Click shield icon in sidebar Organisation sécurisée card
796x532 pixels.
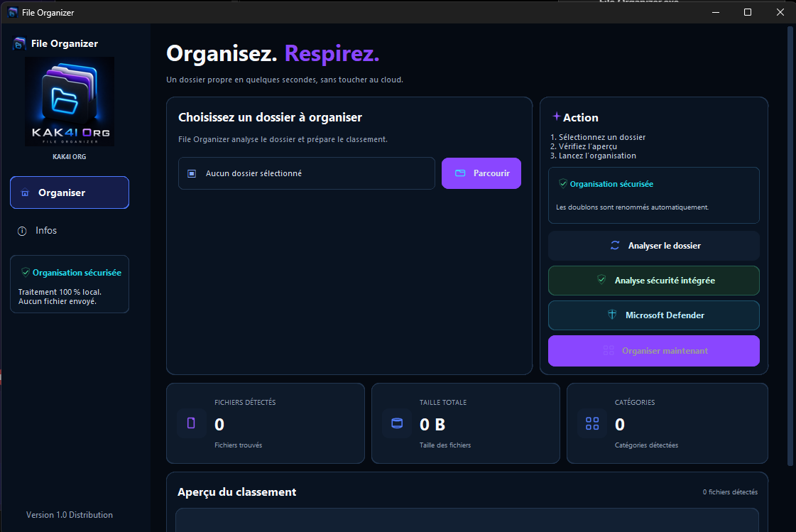tap(26, 273)
